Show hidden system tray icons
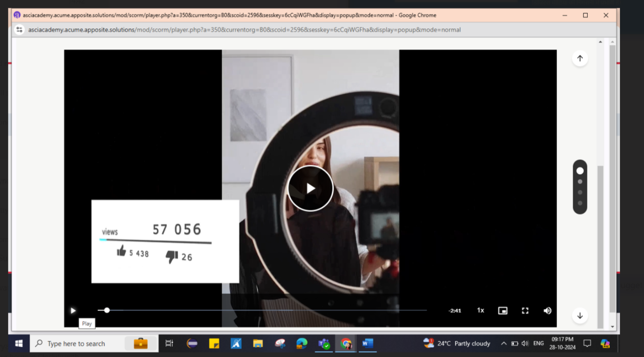This screenshot has width=644, height=357. coord(504,343)
